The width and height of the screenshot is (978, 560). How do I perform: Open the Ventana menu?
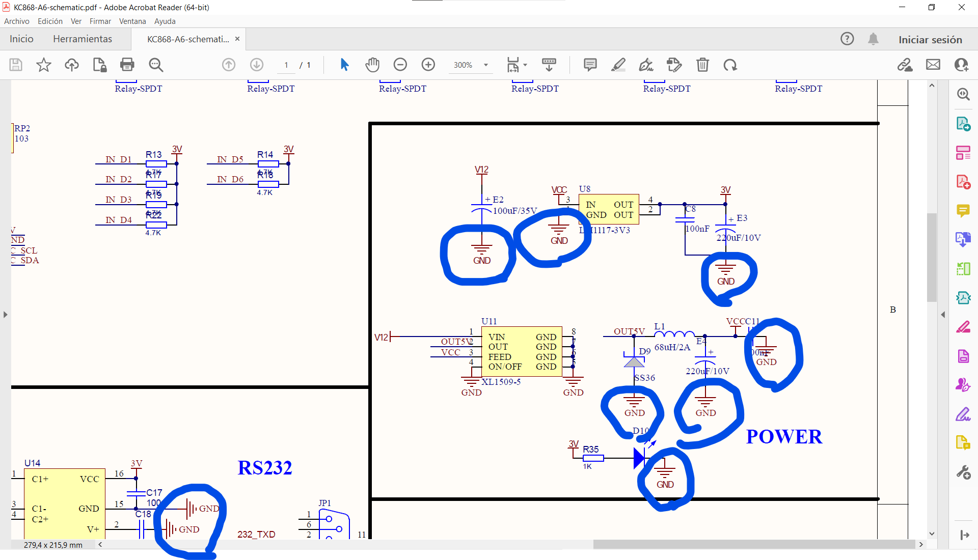132,21
